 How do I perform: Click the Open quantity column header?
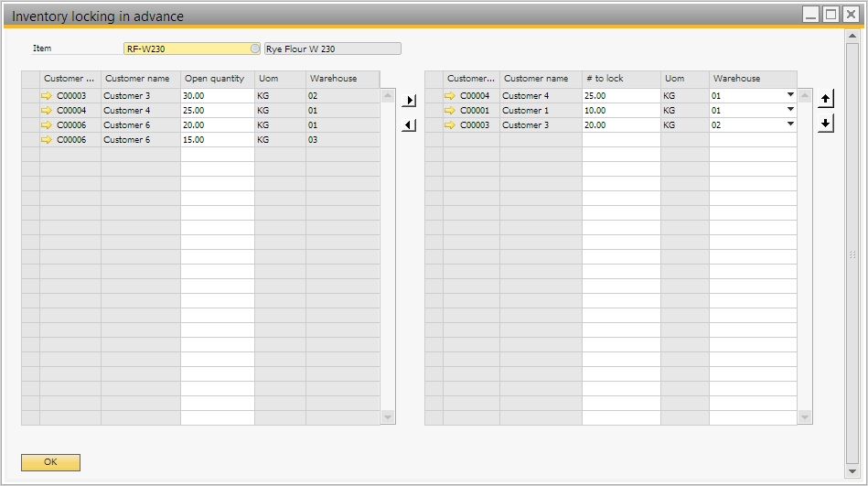pos(217,79)
